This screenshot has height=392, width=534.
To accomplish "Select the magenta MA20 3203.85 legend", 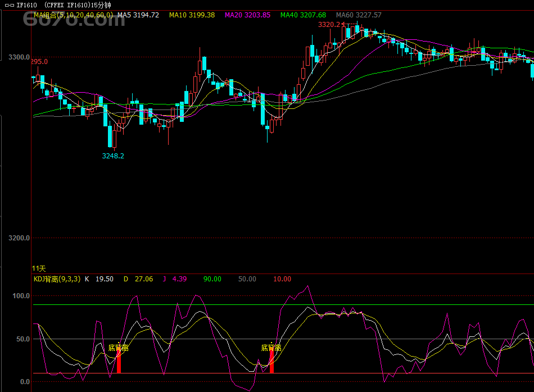I will pos(248,15).
